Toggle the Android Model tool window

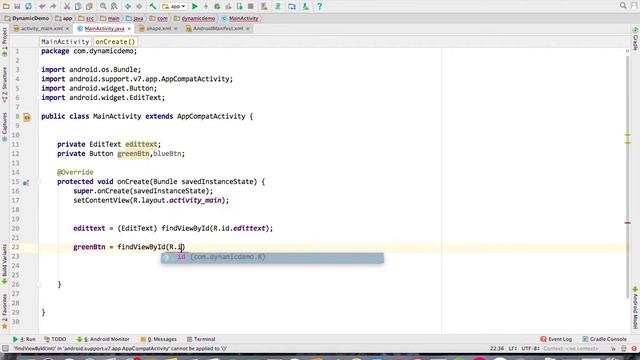635,307
